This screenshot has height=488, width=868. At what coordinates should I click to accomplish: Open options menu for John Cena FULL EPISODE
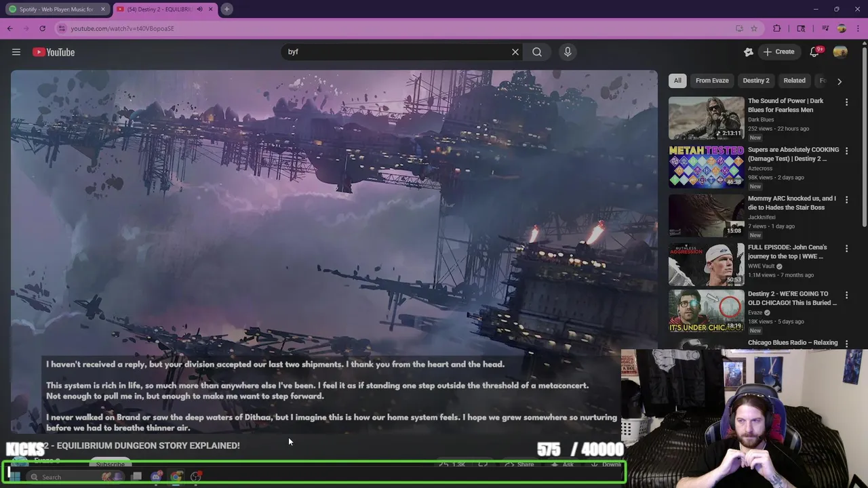pyautogui.click(x=846, y=249)
